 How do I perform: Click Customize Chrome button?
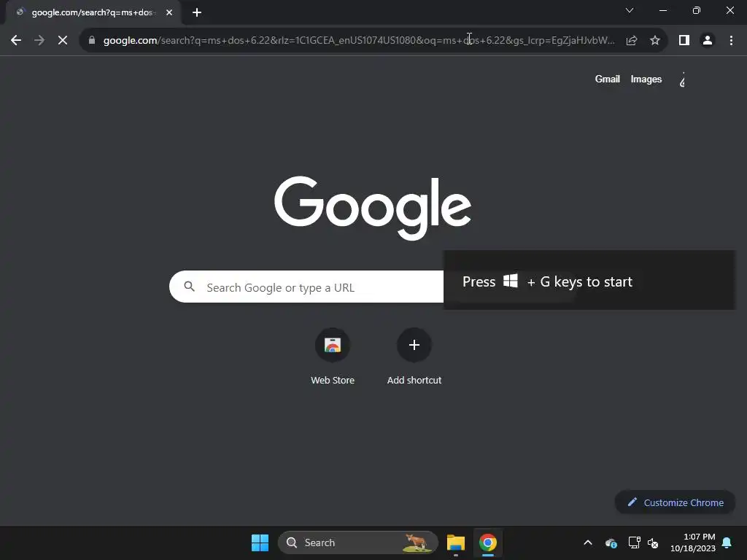[x=675, y=502]
